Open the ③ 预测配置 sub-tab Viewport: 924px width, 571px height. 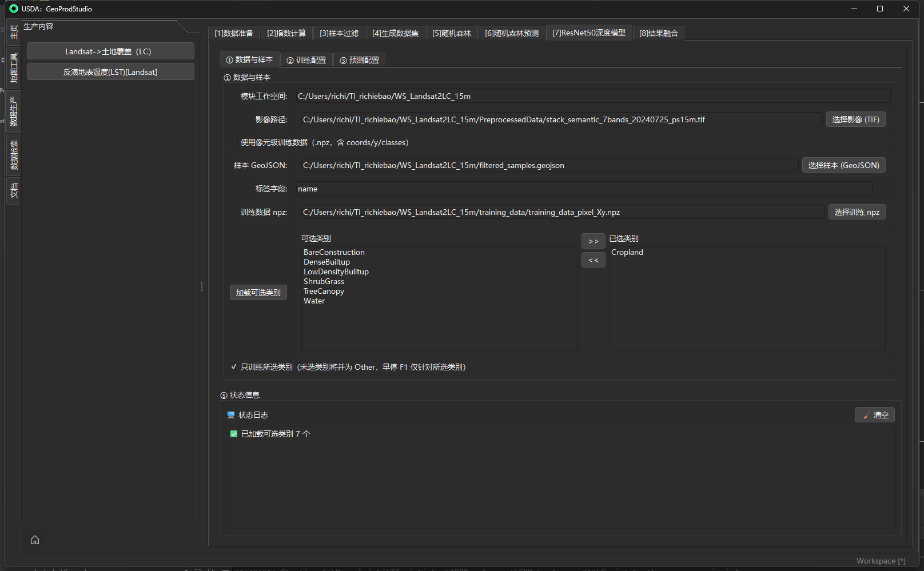click(359, 60)
